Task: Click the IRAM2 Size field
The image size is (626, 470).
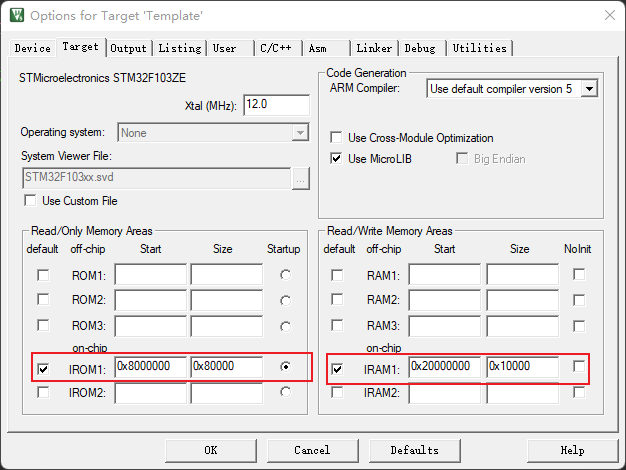Action: click(523, 393)
